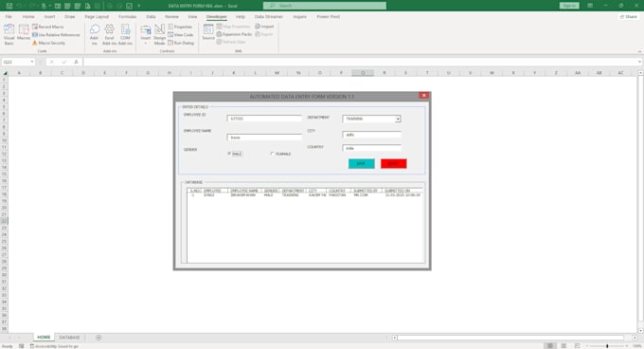Open the File tab

(x=9, y=17)
